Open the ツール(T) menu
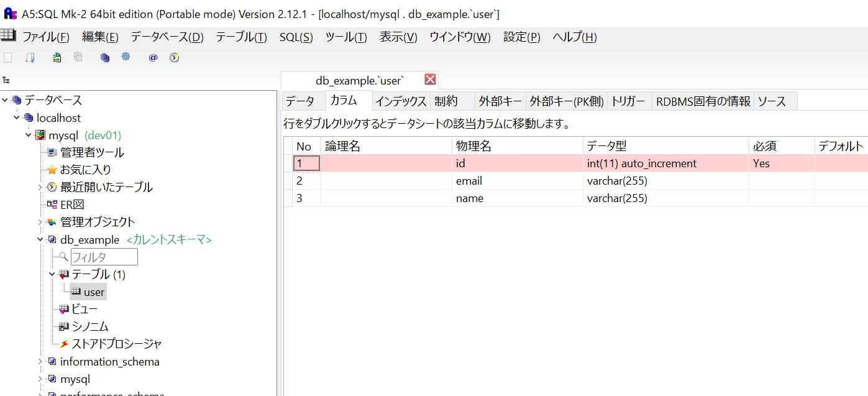Screen dimensions: 868x396 (346, 37)
